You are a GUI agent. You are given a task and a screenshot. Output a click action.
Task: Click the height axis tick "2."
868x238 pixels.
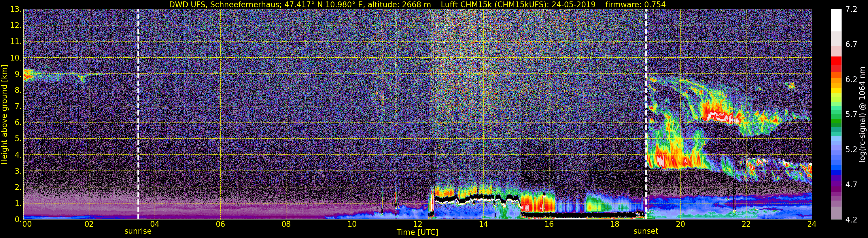pyautogui.click(x=18, y=188)
